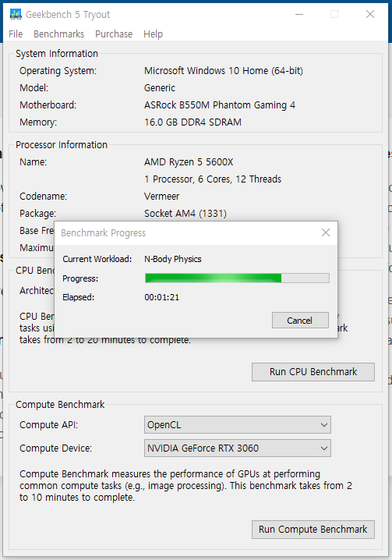This screenshot has width=392, height=560.
Task: Select the elapsed time '00:01:21'
Action: 162,297
